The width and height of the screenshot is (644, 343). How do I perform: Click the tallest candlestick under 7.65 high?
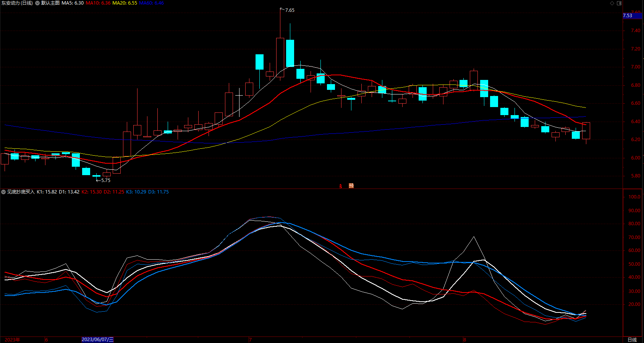coord(280,57)
